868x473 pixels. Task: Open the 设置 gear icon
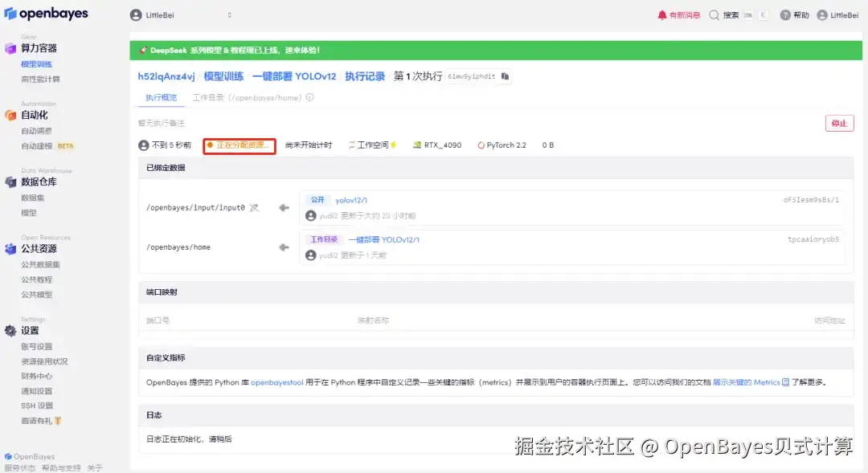10,331
